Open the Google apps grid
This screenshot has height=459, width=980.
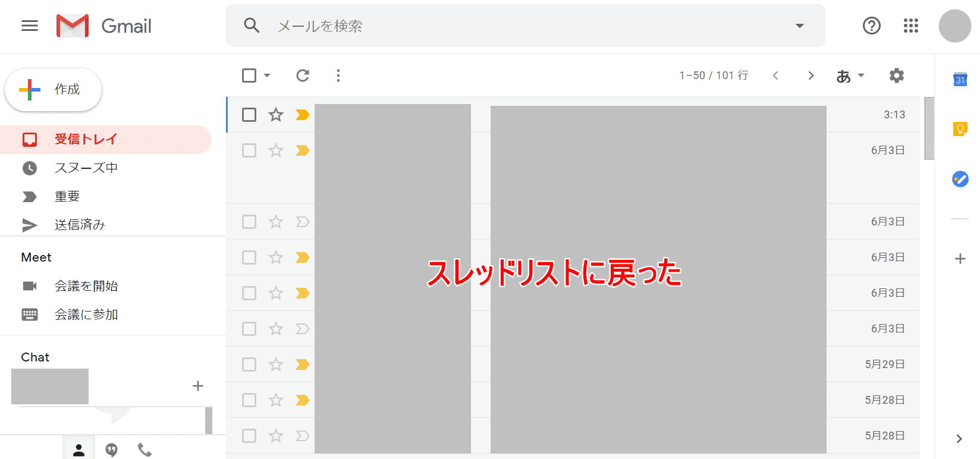click(x=911, y=26)
